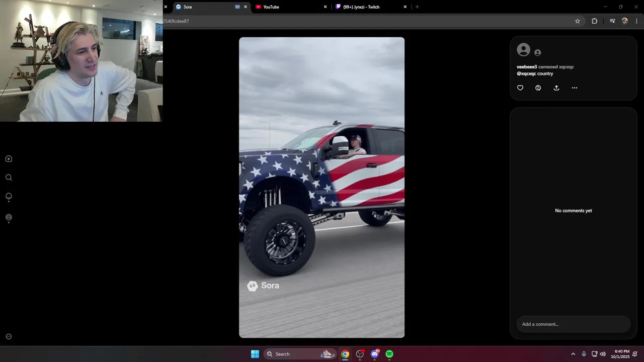Open the large poster profile avatar
This screenshot has height=362, width=644.
[x=524, y=50]
